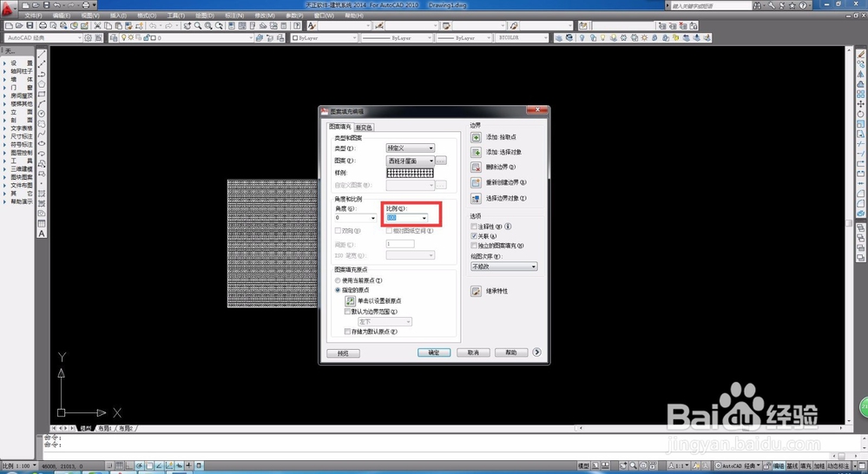
Task: Click Add pick points boundary icon
Action: click(x=476, y=137)
